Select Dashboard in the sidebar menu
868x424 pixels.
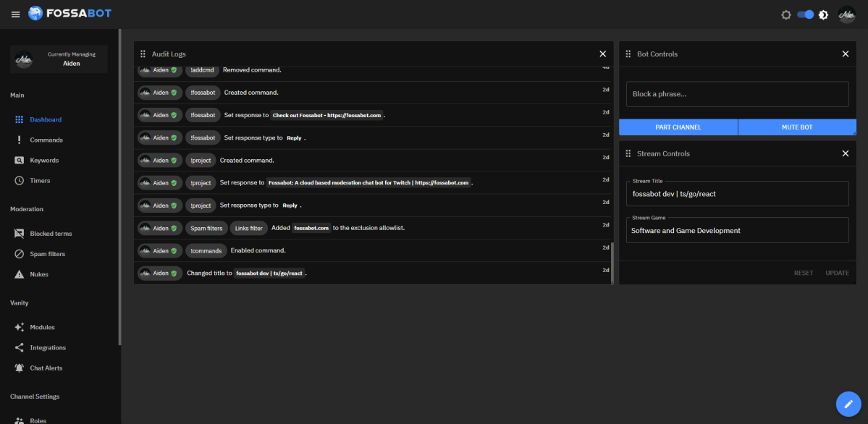[x=19, y=119]
